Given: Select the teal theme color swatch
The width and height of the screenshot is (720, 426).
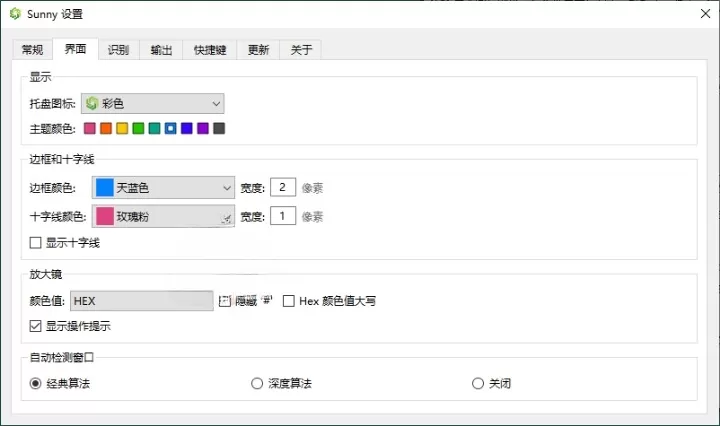Looking at the screenshot, I should point(154,129).
